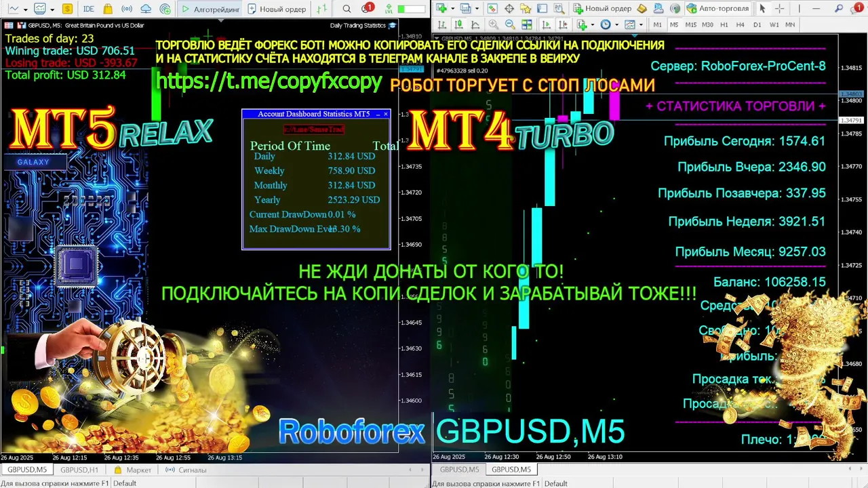
Task: Open the Сигналы tab in MT5 window
Action: tap(186, 470)
